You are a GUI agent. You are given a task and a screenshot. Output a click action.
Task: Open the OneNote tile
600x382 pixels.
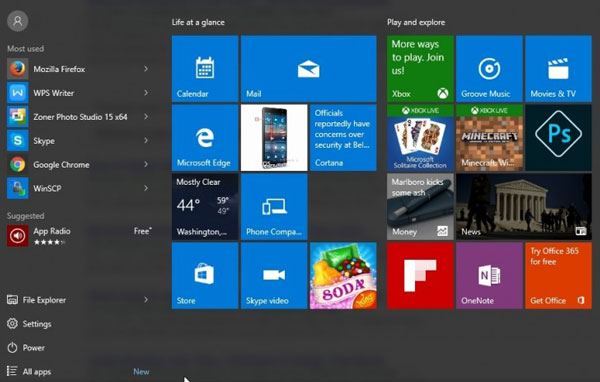coord(489,275)
